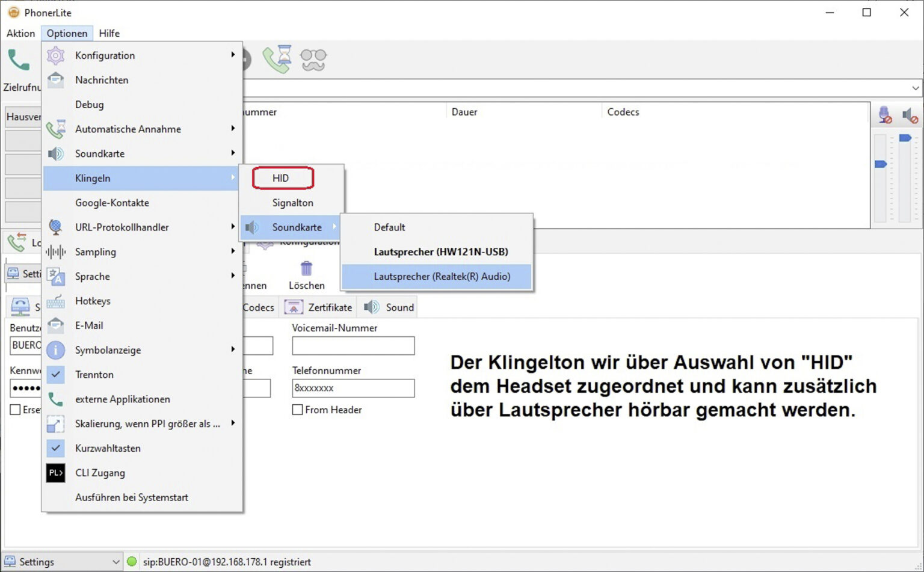Screen dimensions: 924x572
Task: Switch to the Codecs tab
Action: click(258, 307)
